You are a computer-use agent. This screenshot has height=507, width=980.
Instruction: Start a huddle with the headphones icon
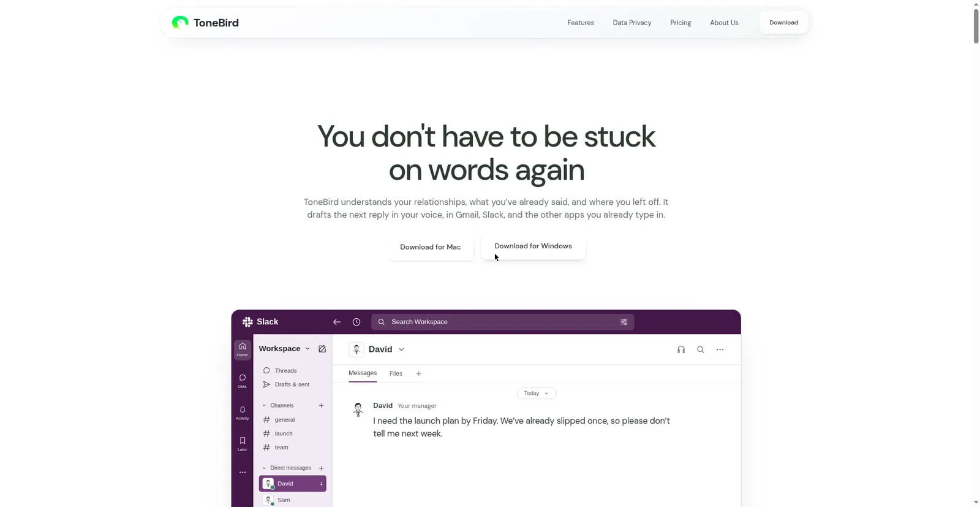(x=681, y=349)
